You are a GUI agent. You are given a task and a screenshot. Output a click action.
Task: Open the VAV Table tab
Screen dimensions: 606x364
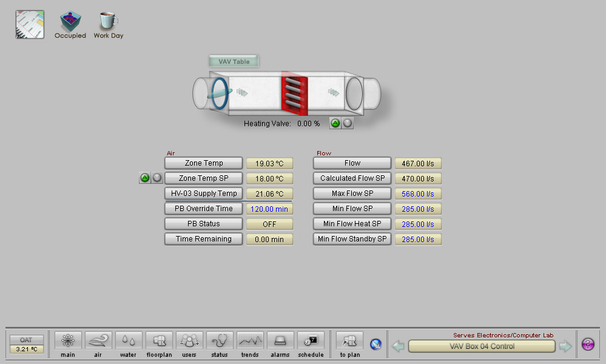234,61
